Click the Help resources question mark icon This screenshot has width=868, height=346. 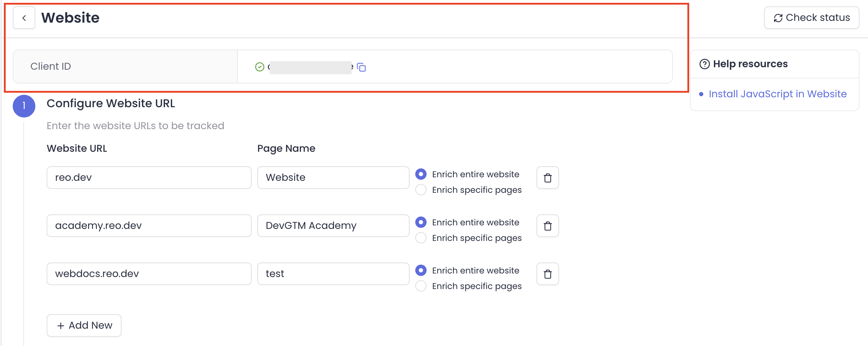click(x=704, y=64)
